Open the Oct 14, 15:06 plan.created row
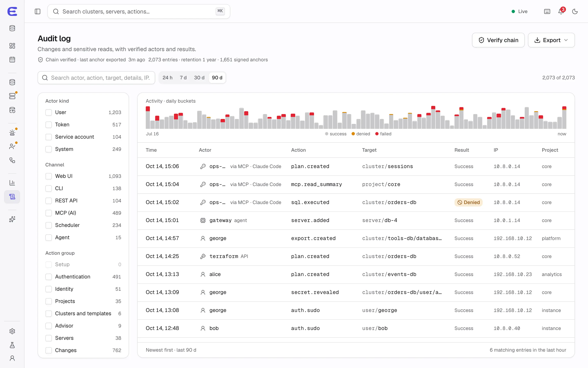 pyautogui.click(x=356, y=166)
